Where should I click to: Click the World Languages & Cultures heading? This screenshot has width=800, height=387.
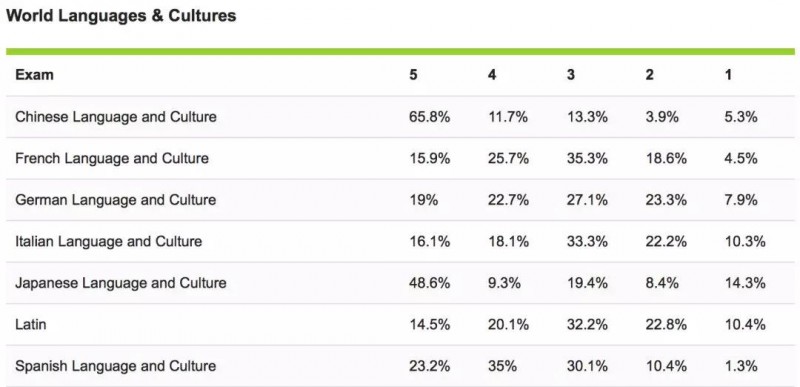pyautogui.click(x=121, y=16)
